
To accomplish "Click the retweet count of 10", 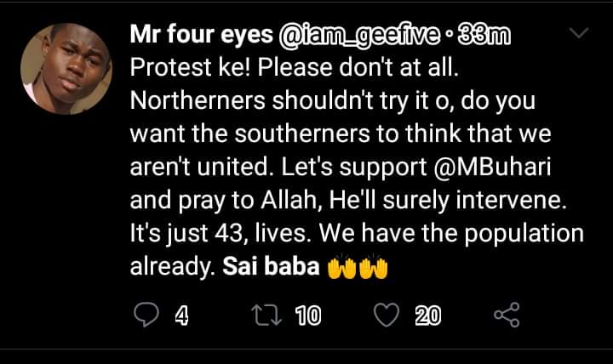I will pyautogui.click(x=307, y=316).
